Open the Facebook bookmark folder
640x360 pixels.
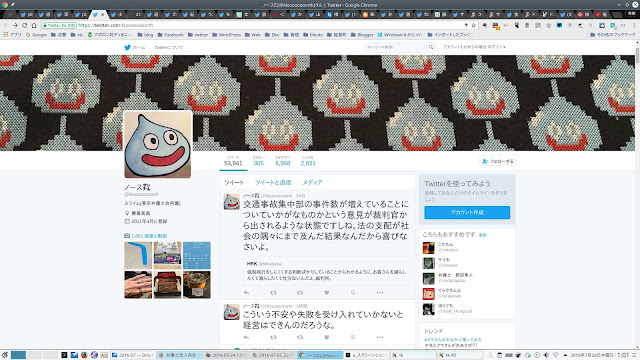coord(171,35)
